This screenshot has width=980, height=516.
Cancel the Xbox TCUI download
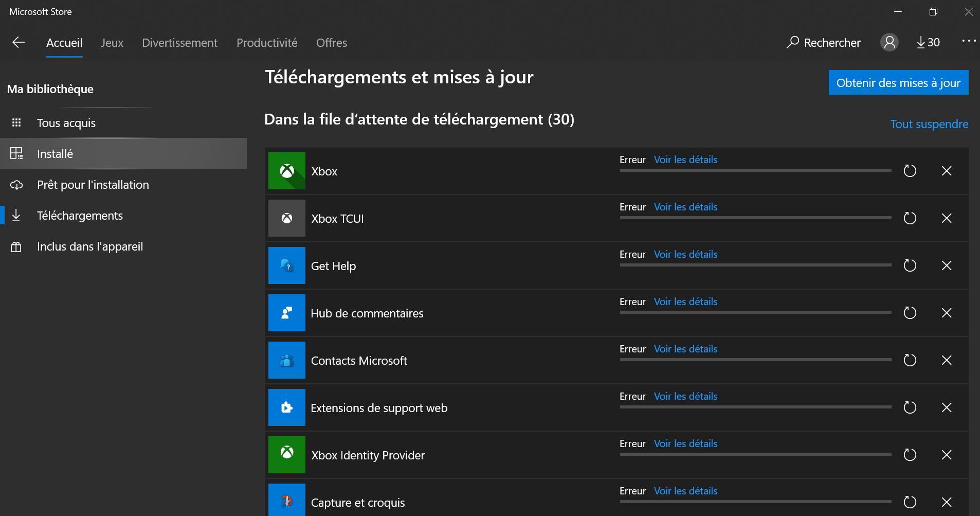click(947, 218)
